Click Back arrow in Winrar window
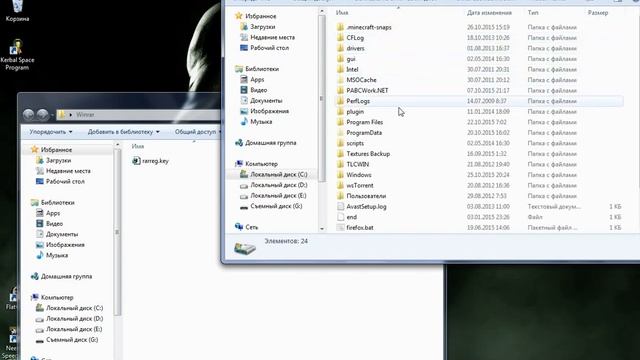Image resolution: width=640 pixels, height=360 pixels. [x=29, y=115]
